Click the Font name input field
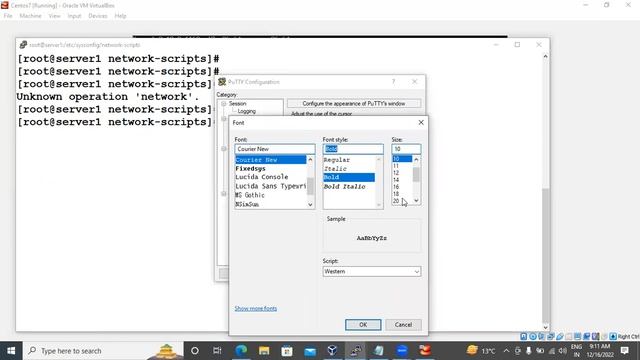 275,149
